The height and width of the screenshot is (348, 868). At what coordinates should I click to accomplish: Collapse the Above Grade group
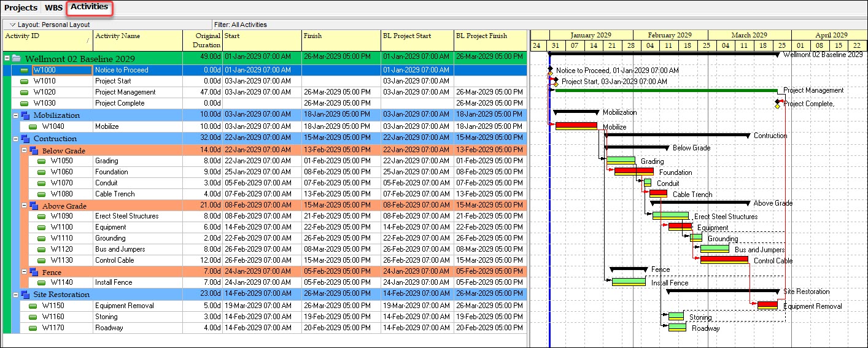tap(24, 206)
